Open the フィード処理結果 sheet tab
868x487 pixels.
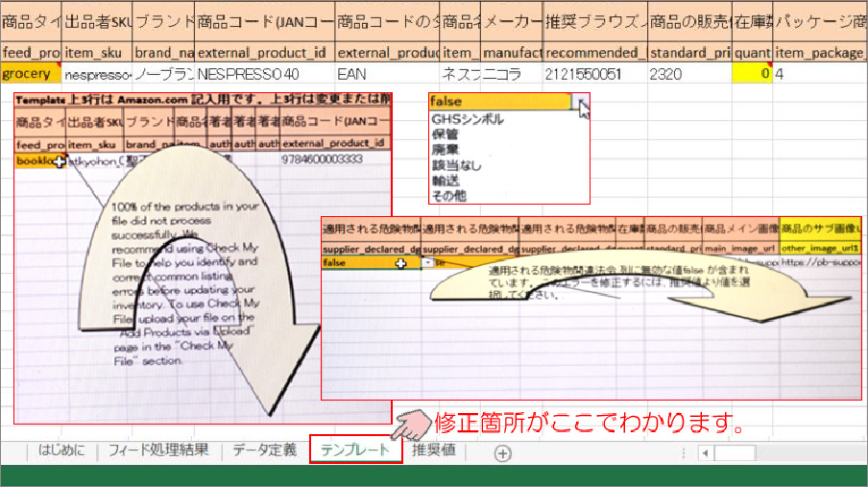(157, 450)
